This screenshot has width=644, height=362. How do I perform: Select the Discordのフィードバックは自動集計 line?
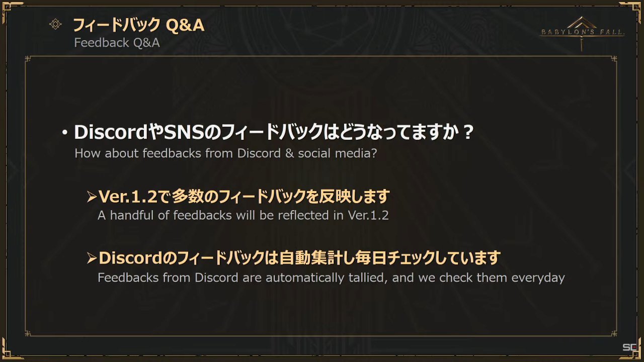tap(299, 258)
